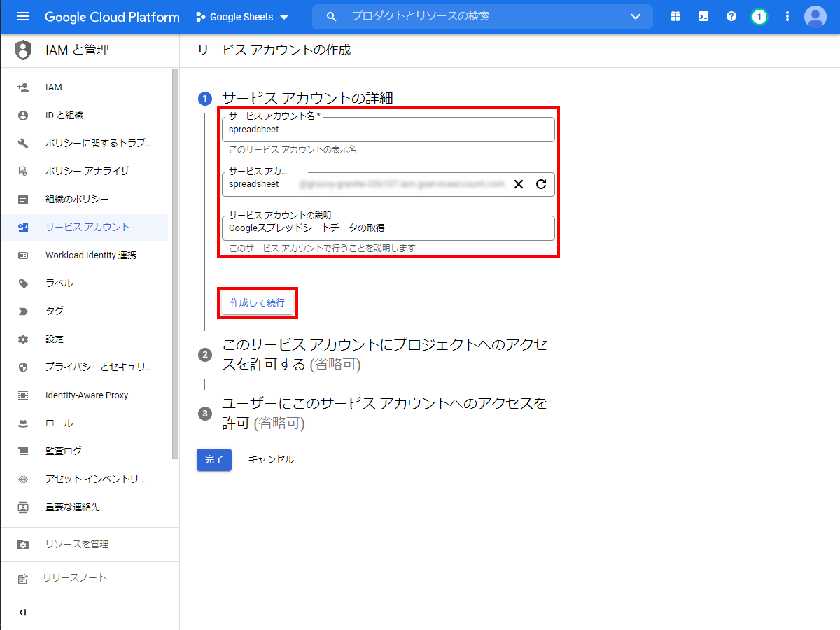This screenshot has width=840, height=630.
Task: Click the wrench icon for policy troubleshooting
Action: [23, 143]
